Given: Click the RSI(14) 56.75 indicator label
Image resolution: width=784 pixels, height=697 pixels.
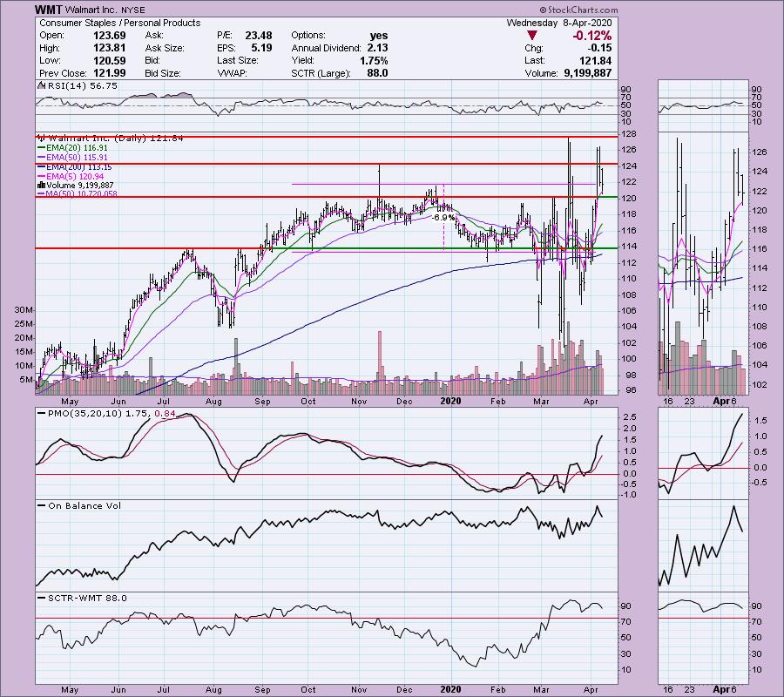Looking at the screenshot, I should [x=81, y=86].
